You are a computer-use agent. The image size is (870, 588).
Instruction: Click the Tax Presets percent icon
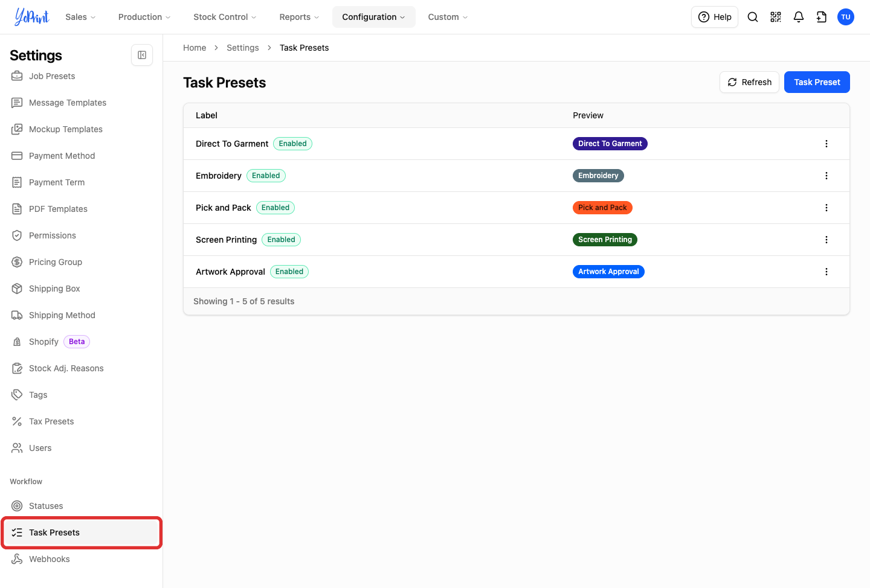click(17, 421)
